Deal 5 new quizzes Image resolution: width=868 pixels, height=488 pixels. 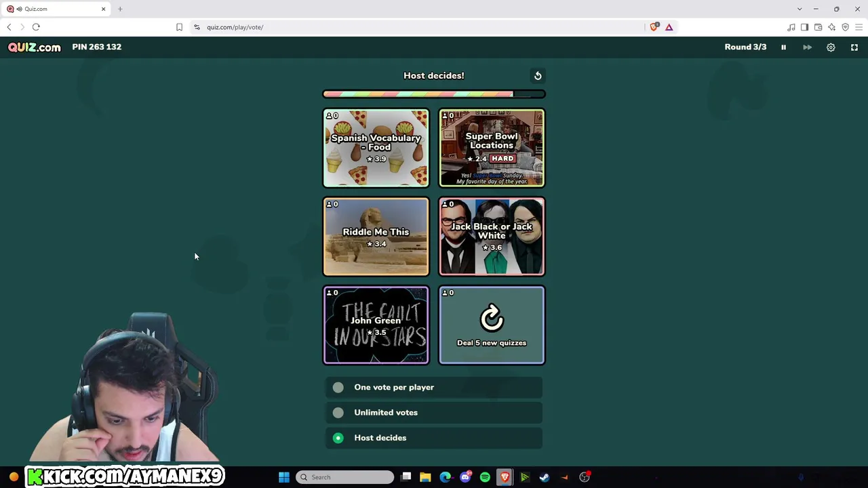pos(492,325)
